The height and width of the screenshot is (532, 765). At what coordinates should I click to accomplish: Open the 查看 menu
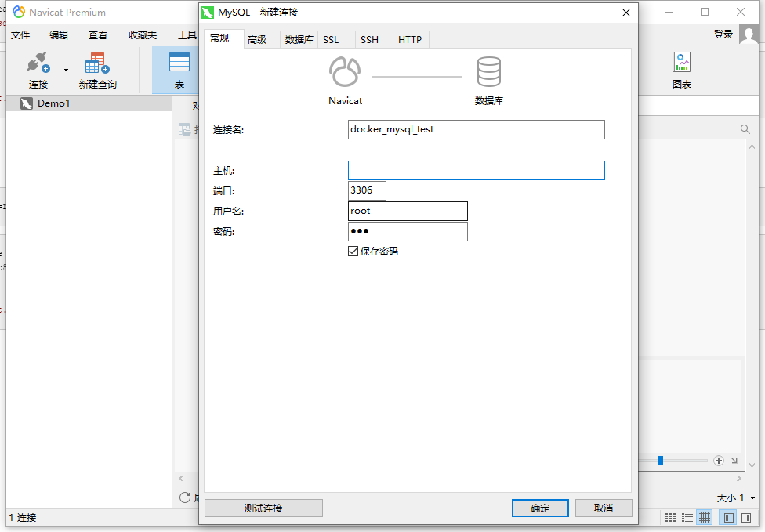pos(97,35)
